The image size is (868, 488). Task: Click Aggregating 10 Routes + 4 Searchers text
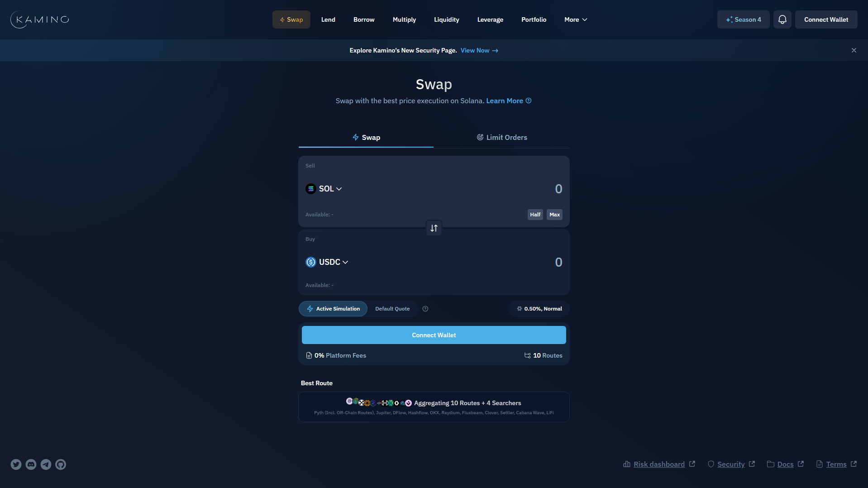tap(467, 403)
